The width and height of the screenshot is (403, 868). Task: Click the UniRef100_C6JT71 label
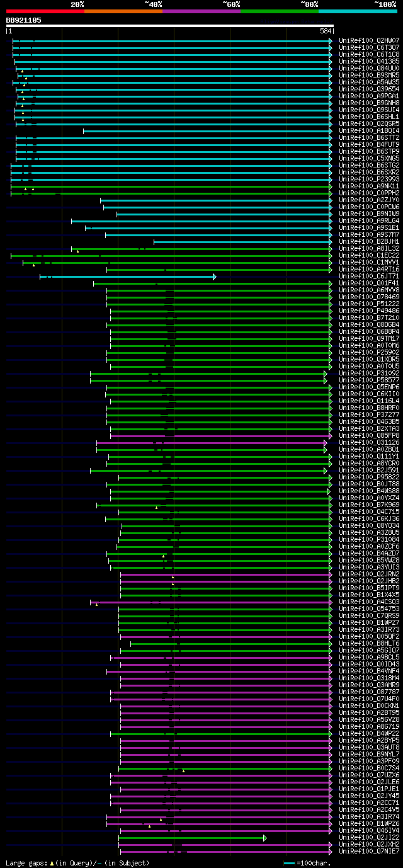click(x=369, y=277)
